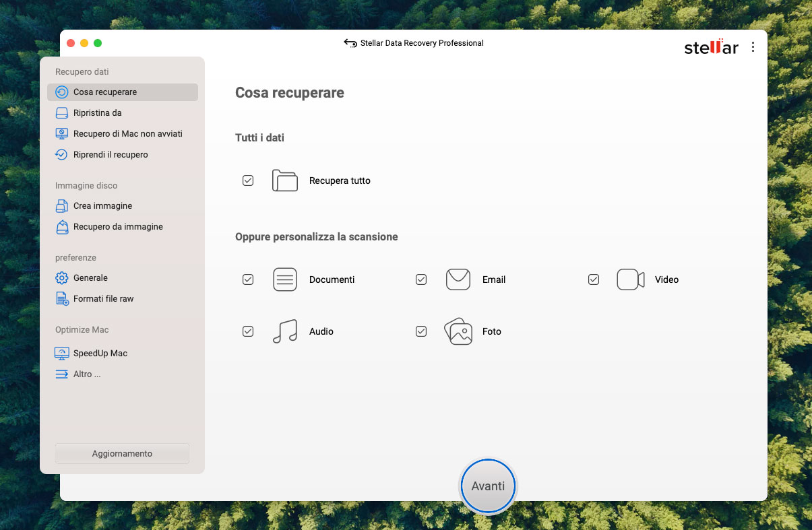Viewport: 812px width, 530px height.
Task: Click the Recupera tutto folder icon
Action: (285, 180)
